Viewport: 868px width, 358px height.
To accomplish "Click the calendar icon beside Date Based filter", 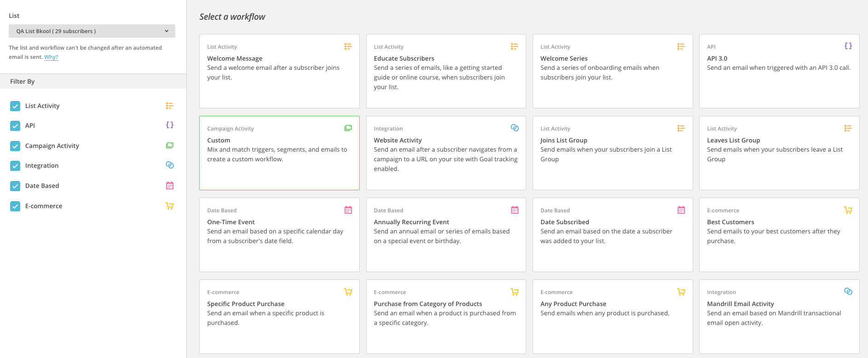I will pyautogui.click(x=170, y=186).
